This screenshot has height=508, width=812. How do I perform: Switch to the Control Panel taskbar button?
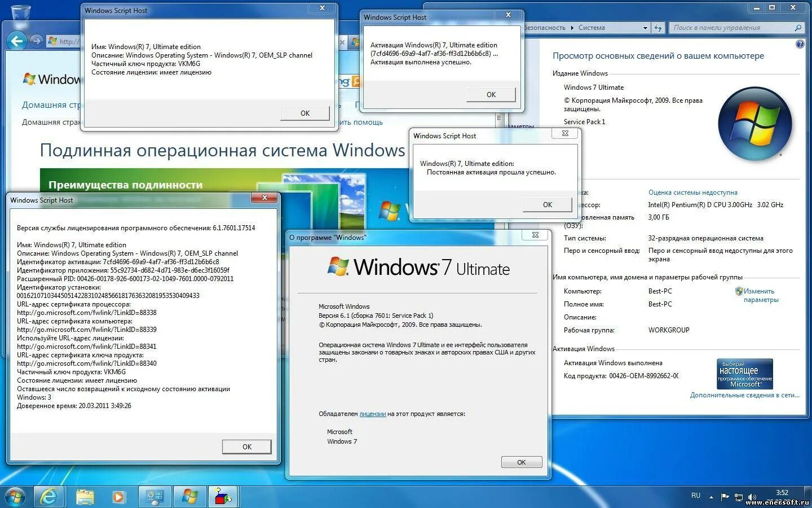coord(155,497)
